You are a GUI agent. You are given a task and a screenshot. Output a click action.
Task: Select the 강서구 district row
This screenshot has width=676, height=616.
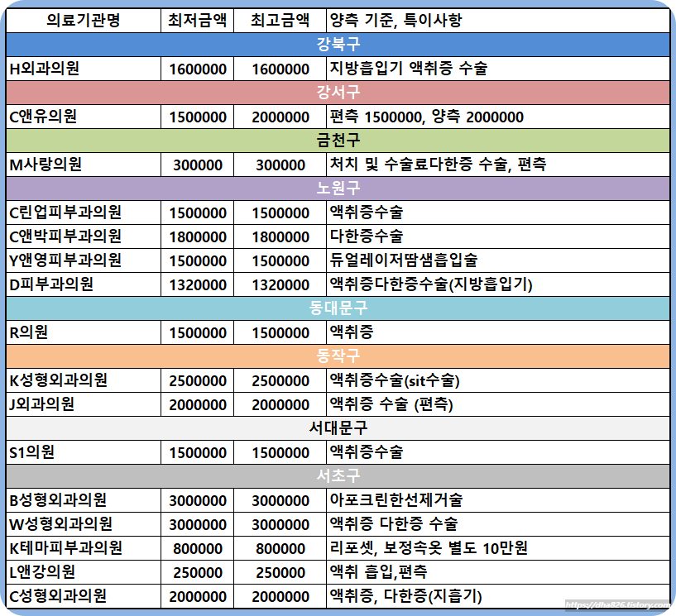tap(338, 92)
